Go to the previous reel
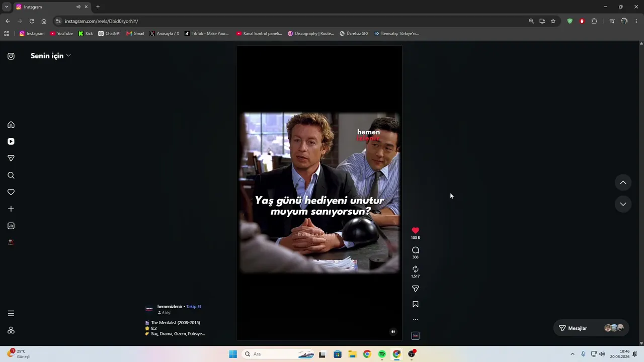Viewport: 644px width, 362px height. click(623, 183)
